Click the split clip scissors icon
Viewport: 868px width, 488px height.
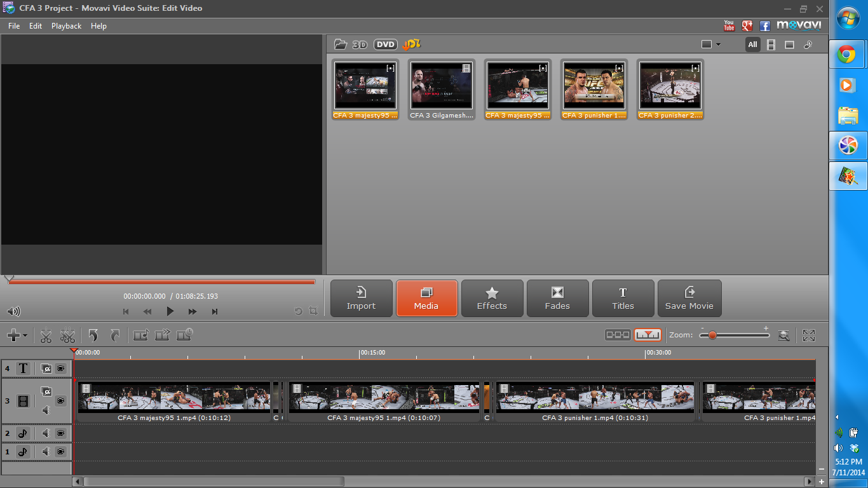click(x=46, y=335)
